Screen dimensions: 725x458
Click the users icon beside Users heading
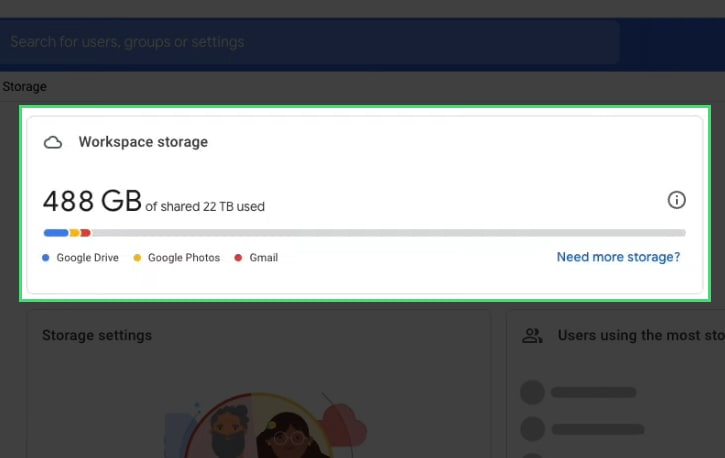pos(532,336)
